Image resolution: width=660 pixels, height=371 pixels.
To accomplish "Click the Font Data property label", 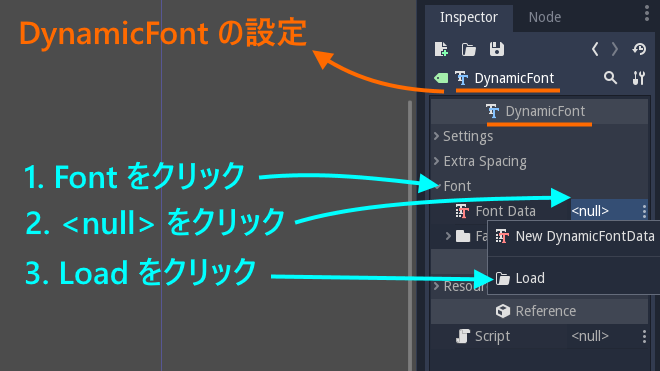I will 506,211.
